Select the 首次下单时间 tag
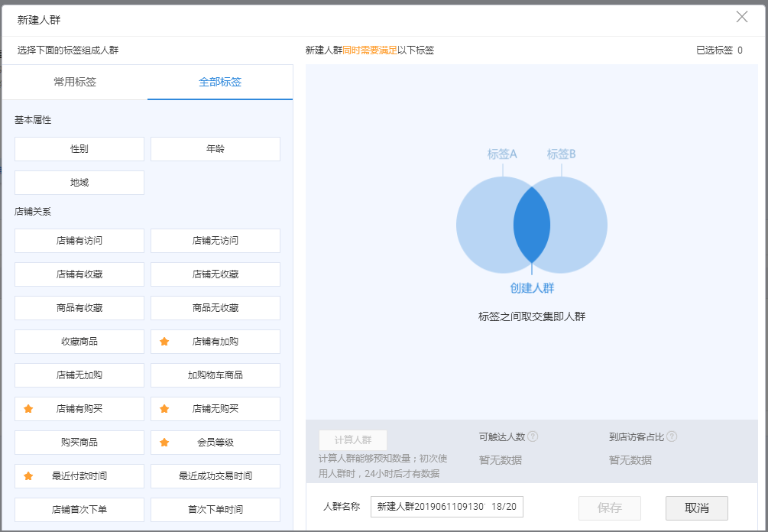Viewport: 768px width, 532px height. 215,510
